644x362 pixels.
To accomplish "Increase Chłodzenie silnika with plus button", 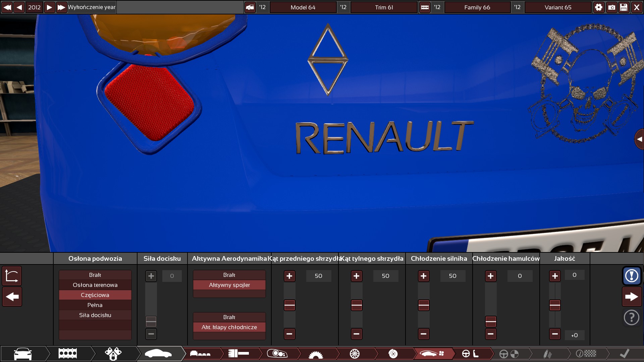I will point(424,276).
